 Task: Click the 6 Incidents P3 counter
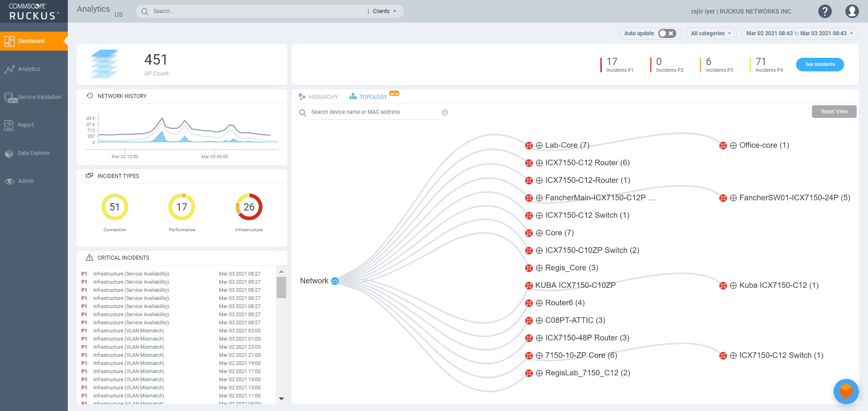click(x=717, y=65)
